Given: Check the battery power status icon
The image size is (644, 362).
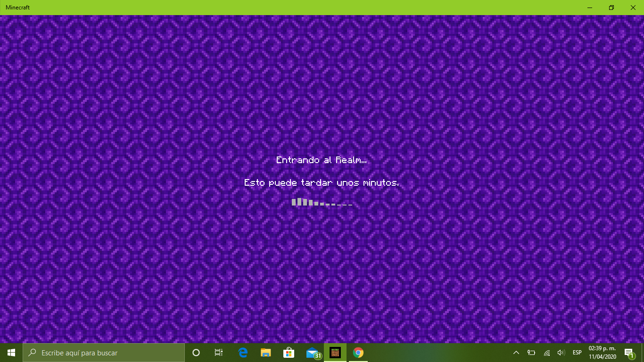Looking at the screenshot, I should coord(531,353).
